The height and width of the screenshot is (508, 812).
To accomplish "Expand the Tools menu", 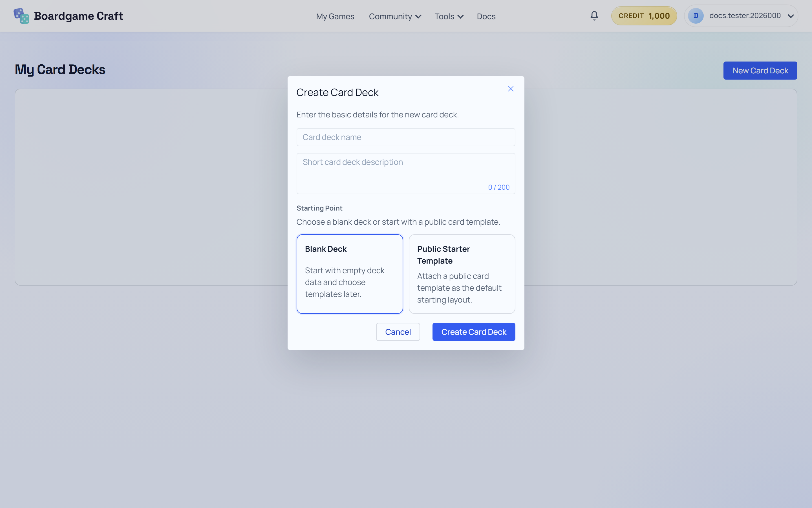I will coord(449,16).
